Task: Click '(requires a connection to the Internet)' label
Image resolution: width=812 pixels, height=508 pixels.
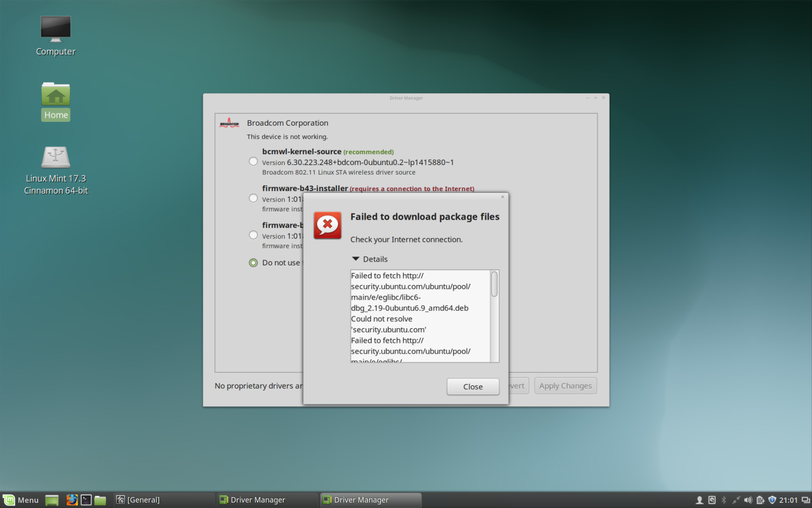Action: point(412,189)
